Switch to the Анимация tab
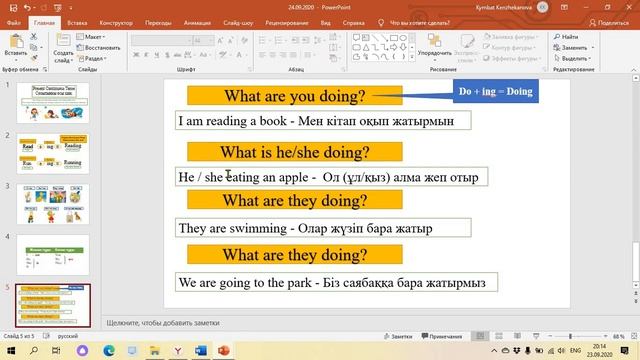 click(x=197, y=23)
